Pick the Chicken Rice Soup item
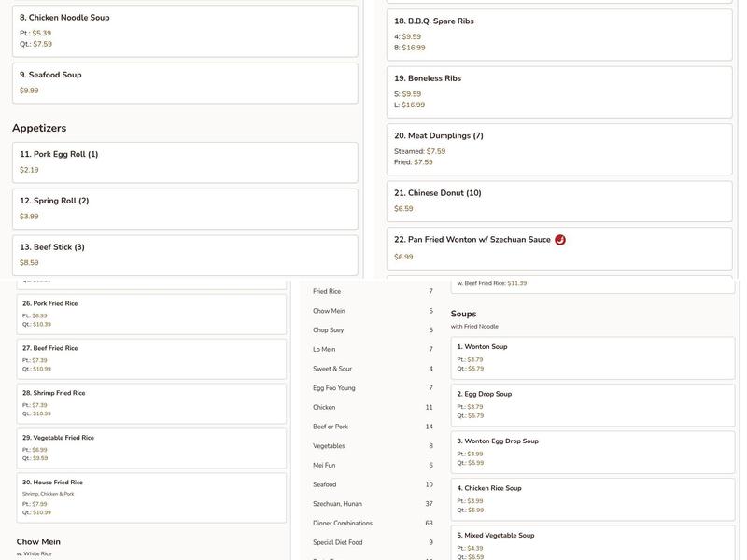747x560 pixels. coord(594,499)
